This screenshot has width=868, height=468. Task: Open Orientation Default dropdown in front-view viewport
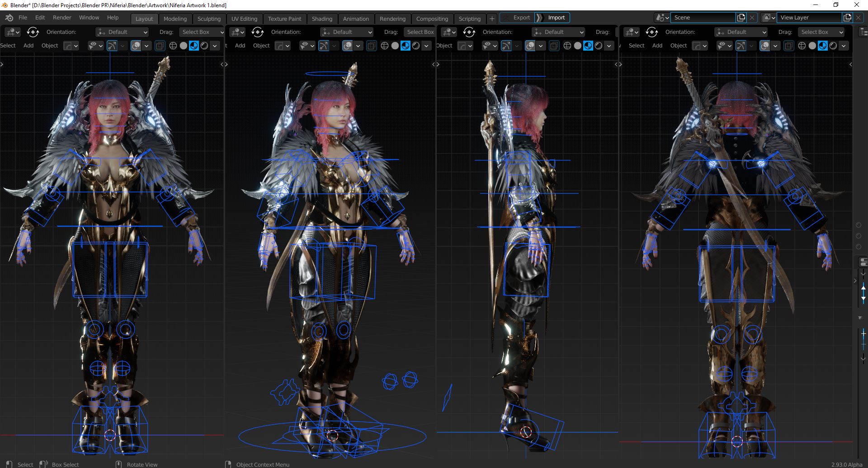click(x=122, y=32)
